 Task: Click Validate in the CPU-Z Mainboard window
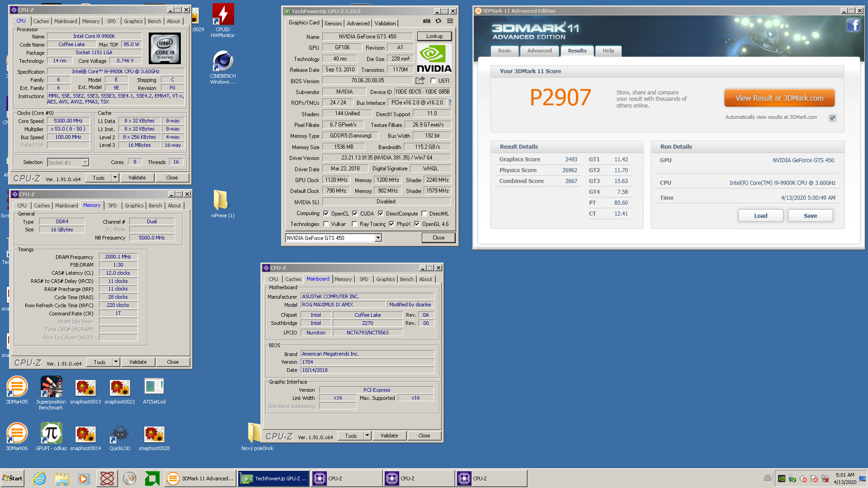click(x=389, y=436)
